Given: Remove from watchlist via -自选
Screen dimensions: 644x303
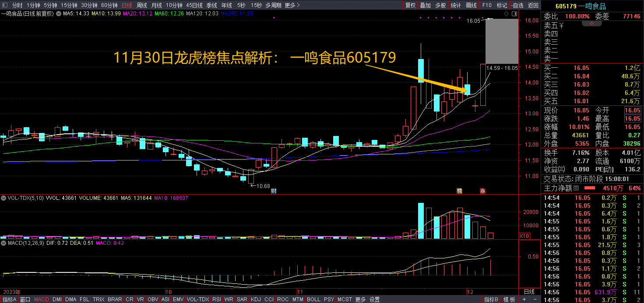Looking at the screenshot, I should [517, 5].
